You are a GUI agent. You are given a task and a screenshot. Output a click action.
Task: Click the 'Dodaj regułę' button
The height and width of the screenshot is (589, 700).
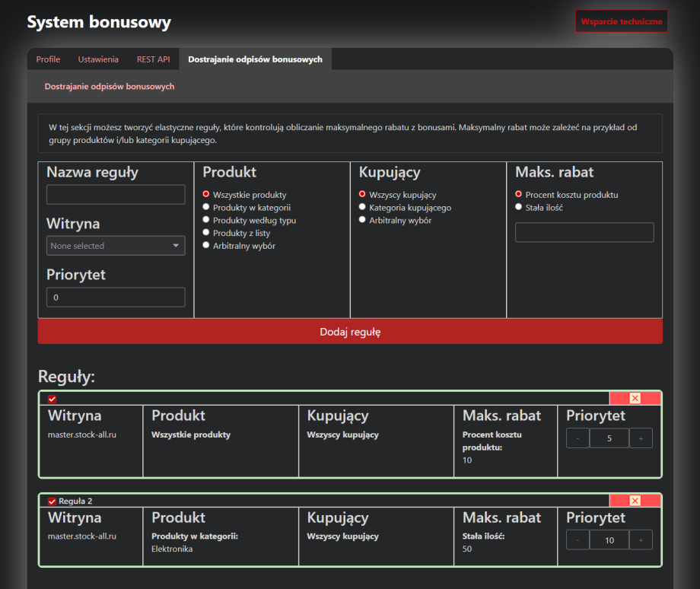(350, 332)
